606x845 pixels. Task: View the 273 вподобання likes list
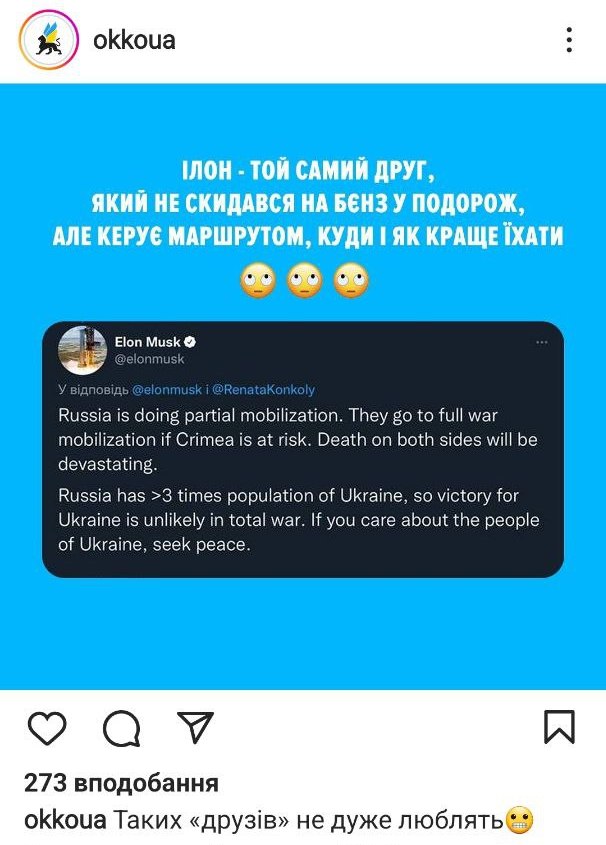tap(121, 783)
